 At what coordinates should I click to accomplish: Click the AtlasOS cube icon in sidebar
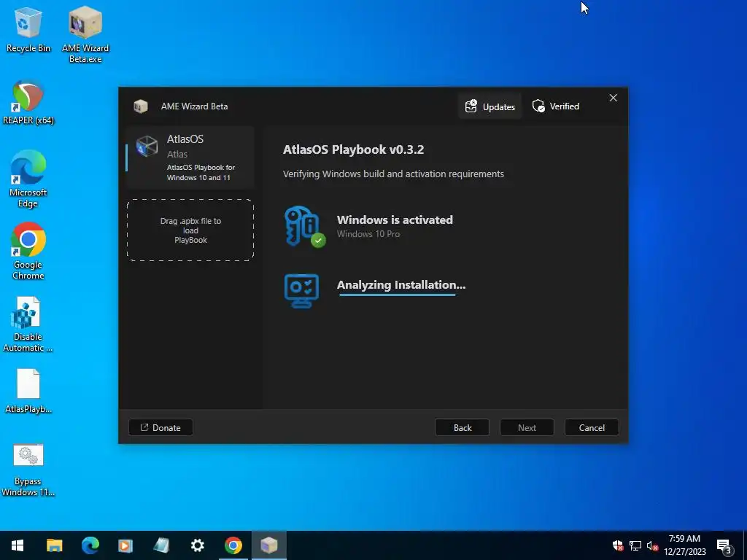click(x=147, y=146)
